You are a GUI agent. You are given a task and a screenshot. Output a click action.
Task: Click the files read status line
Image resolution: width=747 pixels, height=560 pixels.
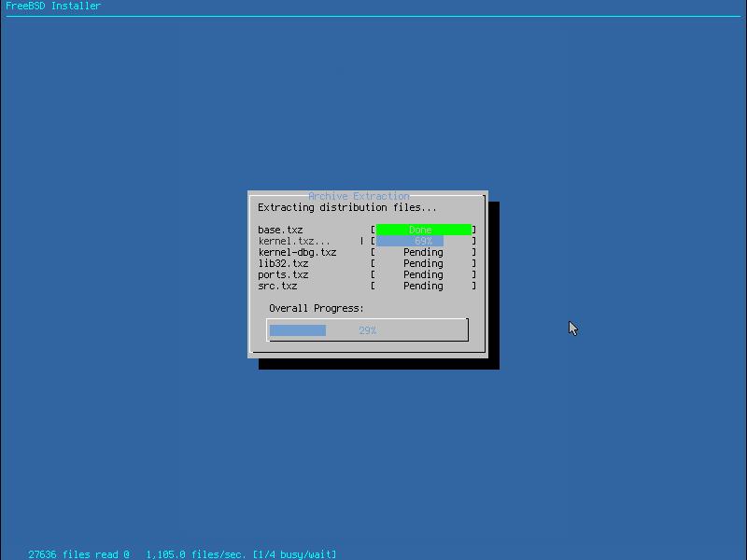[182, 554]
